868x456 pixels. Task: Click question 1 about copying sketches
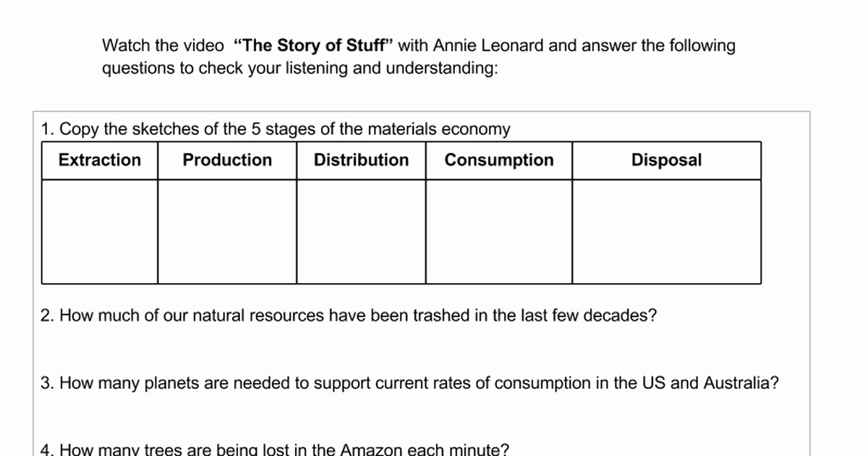click(276, 130)
